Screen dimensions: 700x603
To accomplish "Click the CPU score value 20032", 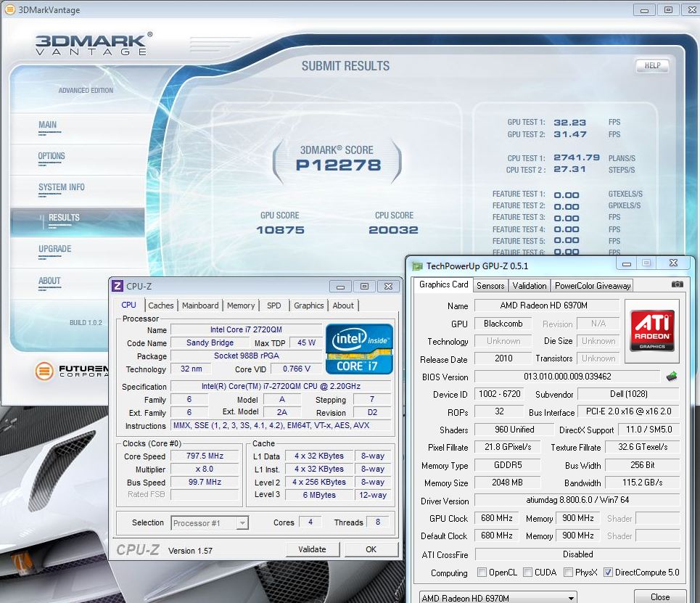I will pos(393,230).
